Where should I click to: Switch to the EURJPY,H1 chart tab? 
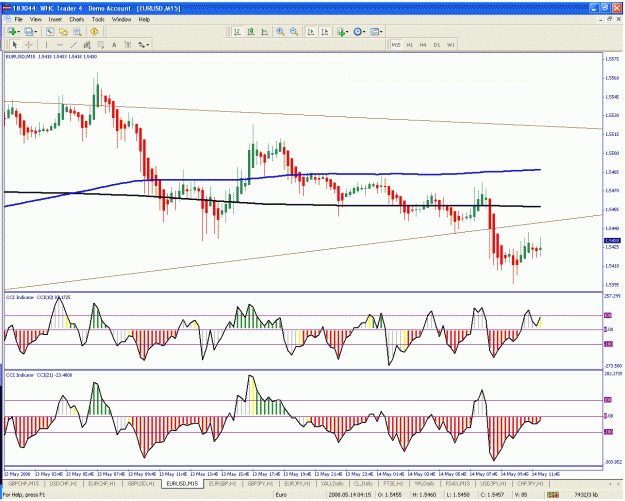coord(297,483)
